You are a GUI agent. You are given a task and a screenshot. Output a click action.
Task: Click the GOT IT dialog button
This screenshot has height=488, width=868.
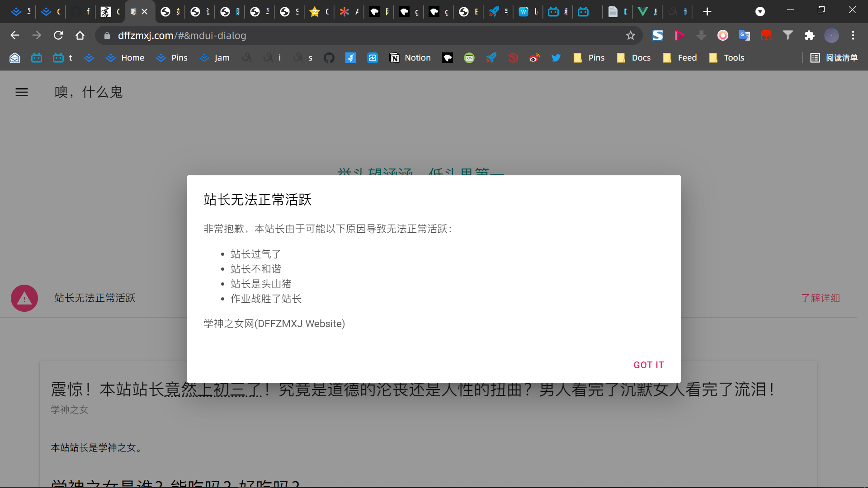[x=648, y=365]
